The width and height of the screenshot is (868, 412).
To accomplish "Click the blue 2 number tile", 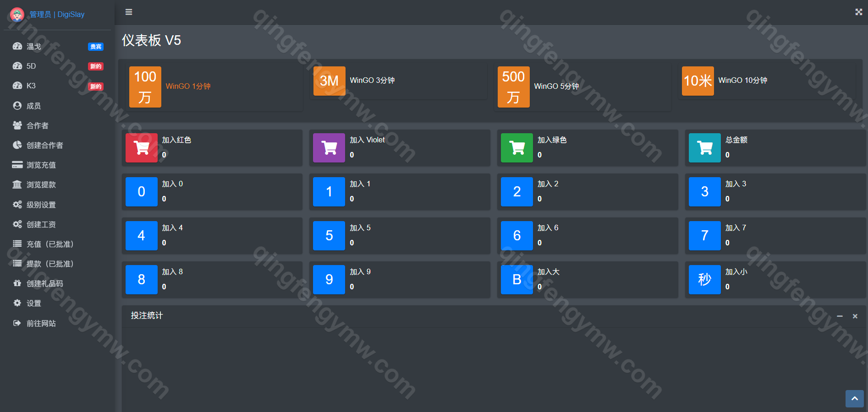I will pos(517,192).
